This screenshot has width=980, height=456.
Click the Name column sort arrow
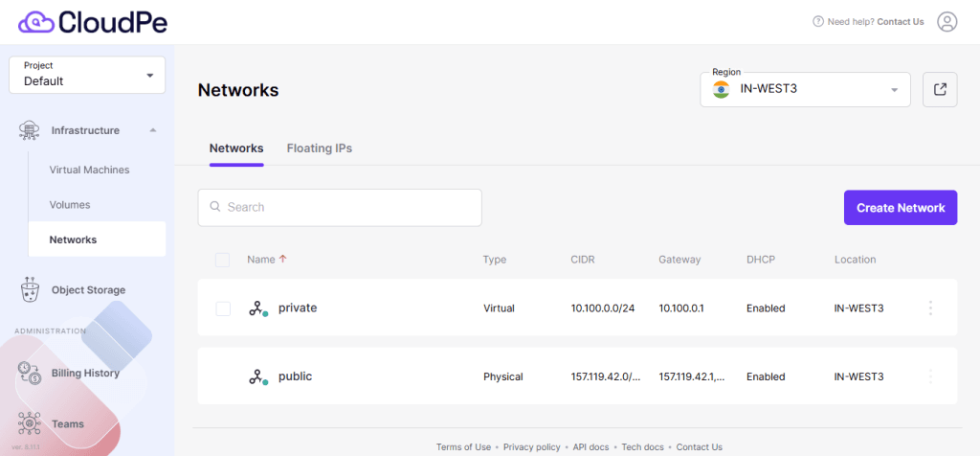click(x=282, y=260)
